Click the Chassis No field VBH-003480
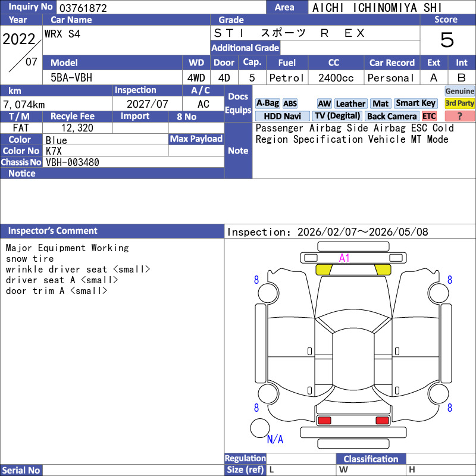The height and width of the screenshot is (476, 476). coord(73,162)
